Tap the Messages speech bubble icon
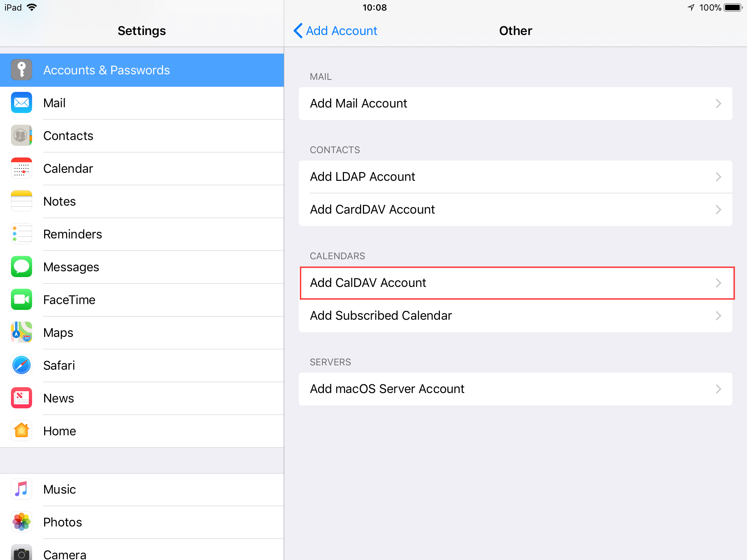Screen dimensions: 747x560 [22, 267]
